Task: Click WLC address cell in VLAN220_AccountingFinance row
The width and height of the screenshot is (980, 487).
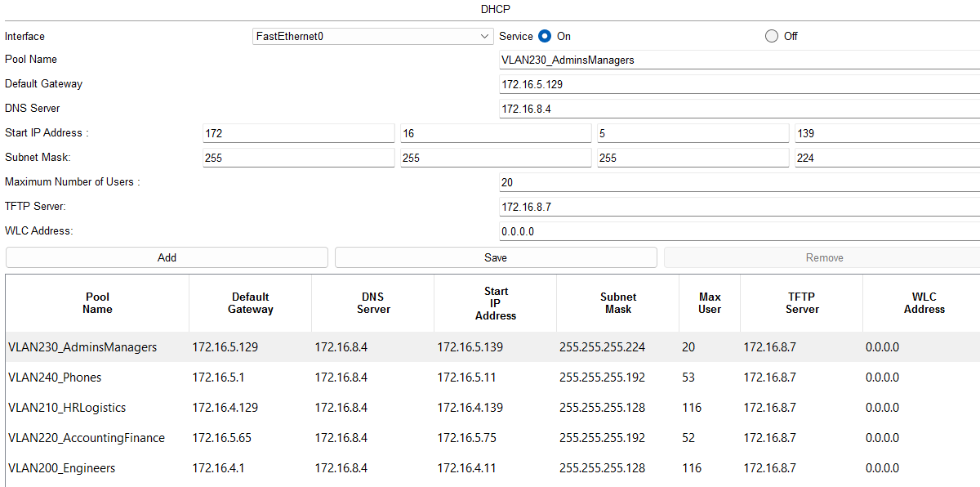Action: coord(922,438)
